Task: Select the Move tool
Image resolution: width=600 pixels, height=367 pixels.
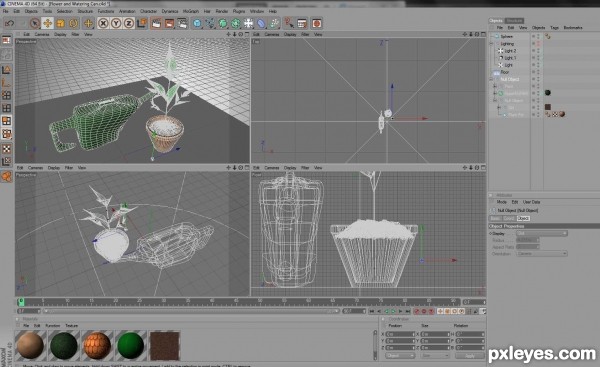Action: pyautogui.click(x=47, y=23)
